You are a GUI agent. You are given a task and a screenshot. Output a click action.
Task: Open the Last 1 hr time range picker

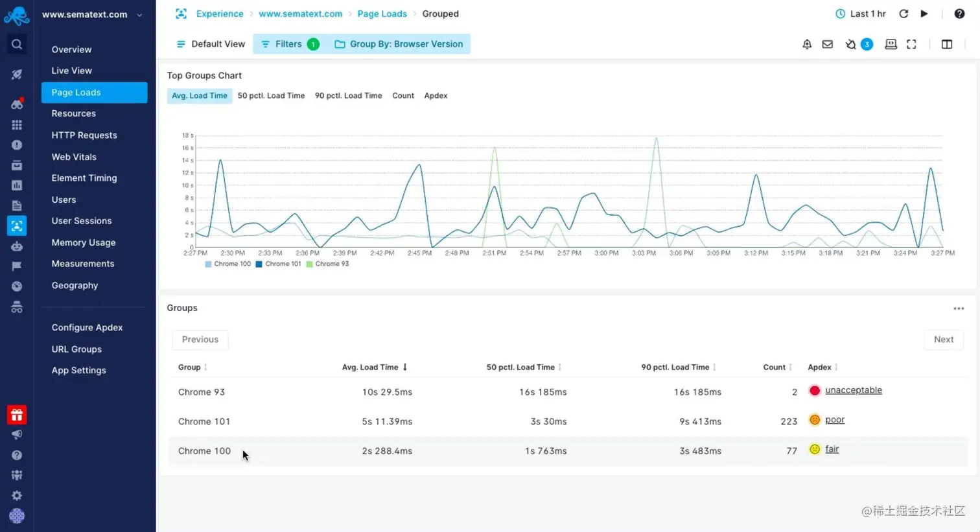[x=861, y=14]
